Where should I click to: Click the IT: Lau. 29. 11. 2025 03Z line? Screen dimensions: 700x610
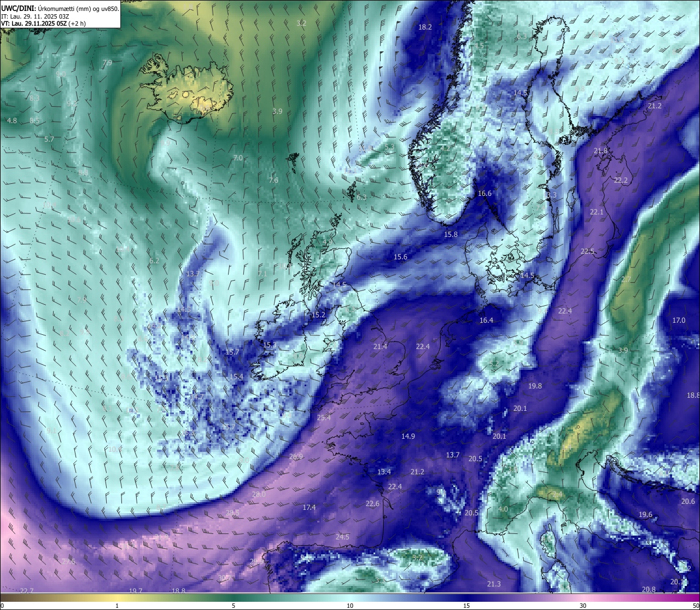[35, 16]
